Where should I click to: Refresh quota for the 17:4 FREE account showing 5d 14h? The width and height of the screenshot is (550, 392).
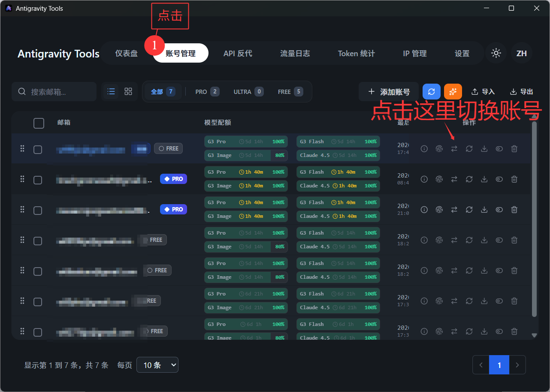[x=469, y=149]
